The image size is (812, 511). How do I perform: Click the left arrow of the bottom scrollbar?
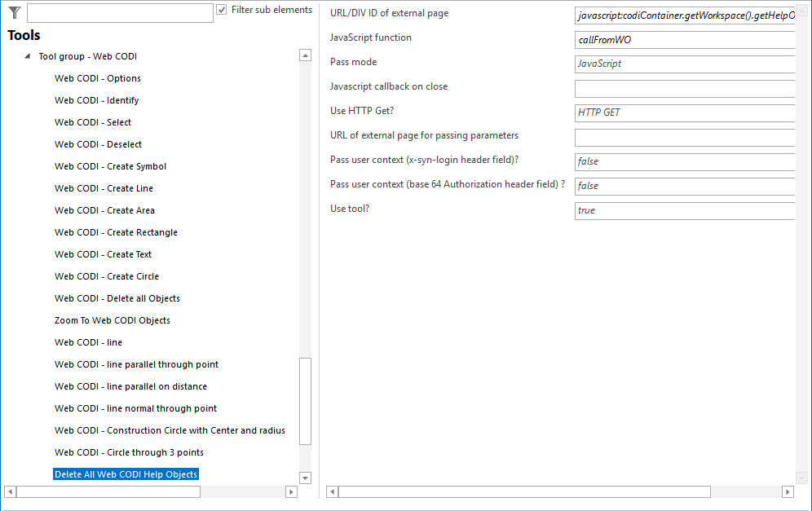(x=8, y=491)
